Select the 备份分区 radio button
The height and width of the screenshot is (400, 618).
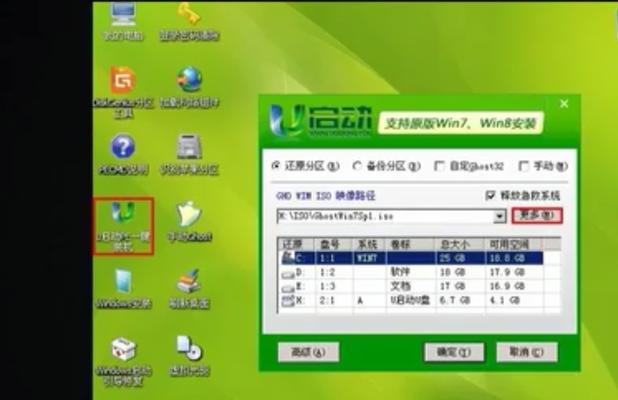click(x=357, y=166)
